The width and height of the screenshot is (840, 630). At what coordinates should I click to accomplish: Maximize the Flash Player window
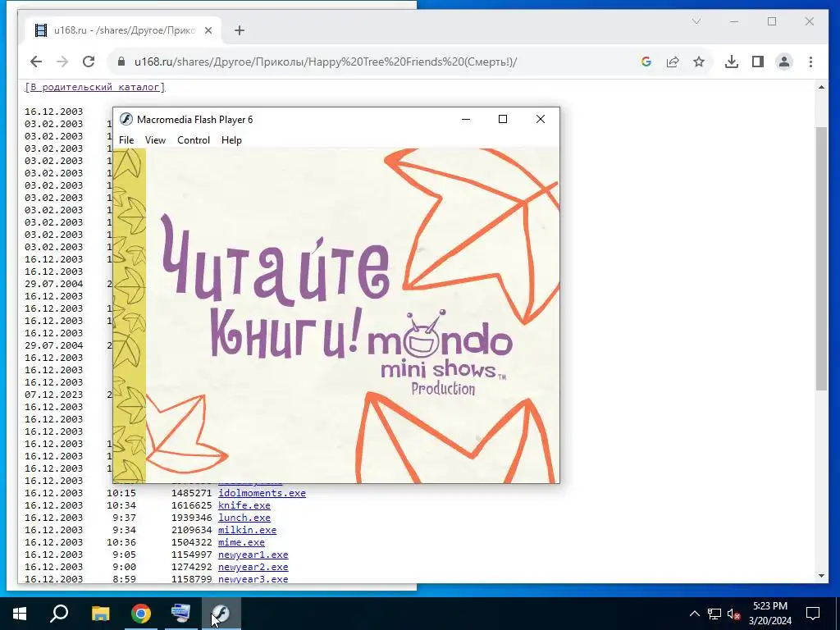click(503, 119)
